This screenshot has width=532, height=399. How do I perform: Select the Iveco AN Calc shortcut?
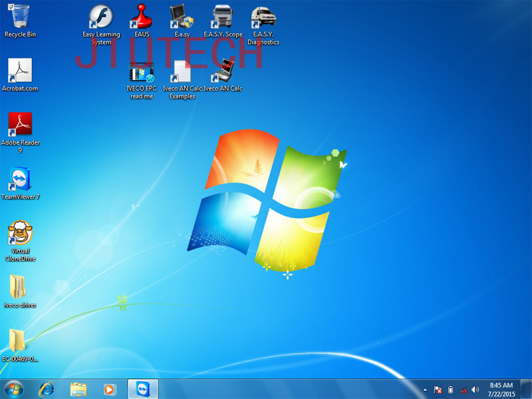[x=223, y=70]
